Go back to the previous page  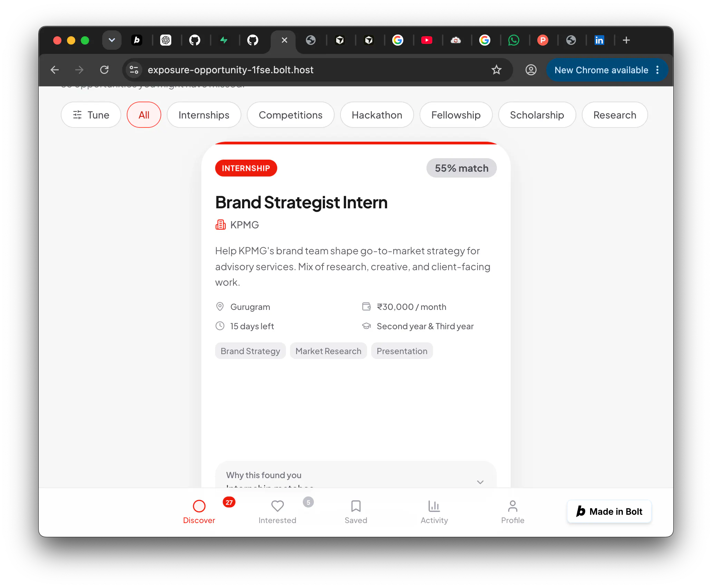pos(55,70)
